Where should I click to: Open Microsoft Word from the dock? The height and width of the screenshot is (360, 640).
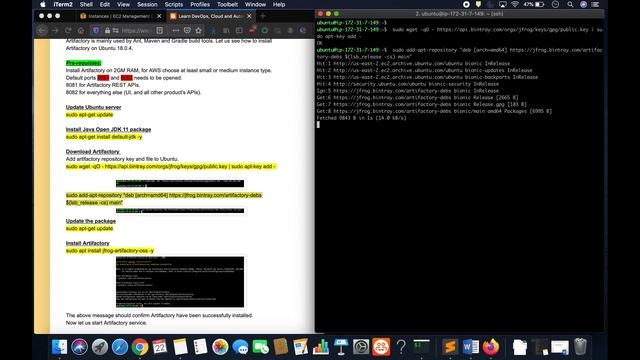point(471,347)
